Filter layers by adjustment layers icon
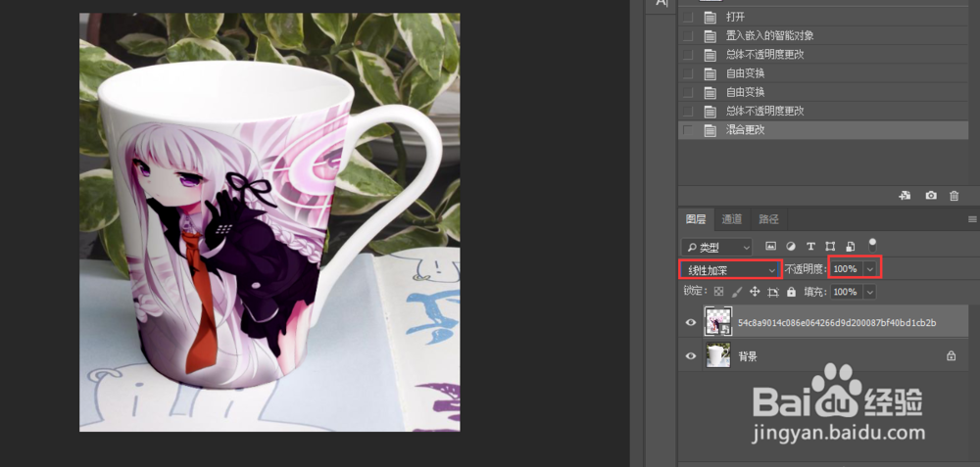980x467 pixels. point(791,246)
